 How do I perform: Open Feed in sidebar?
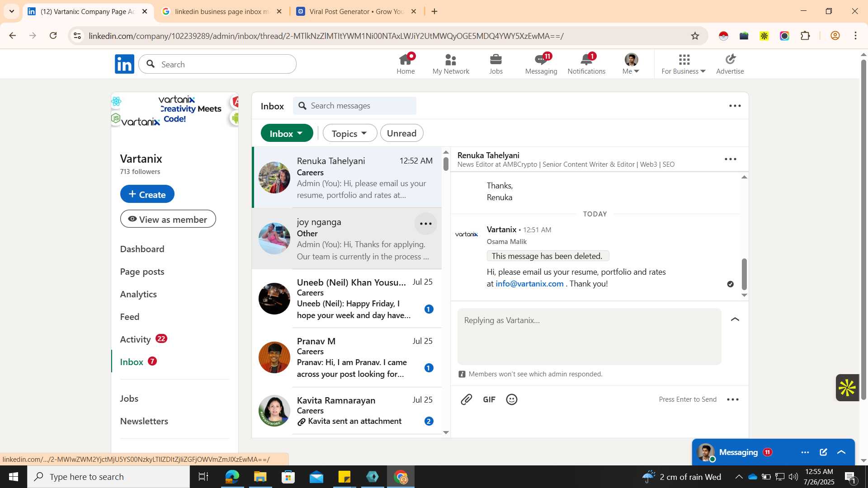point(130,317)
